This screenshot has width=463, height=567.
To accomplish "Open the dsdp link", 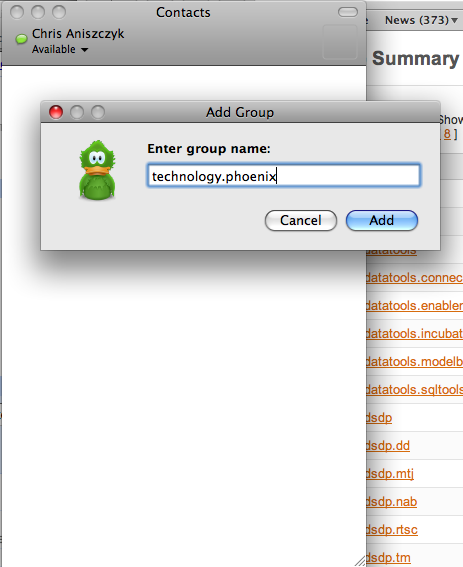I will (x=379, y=418).
